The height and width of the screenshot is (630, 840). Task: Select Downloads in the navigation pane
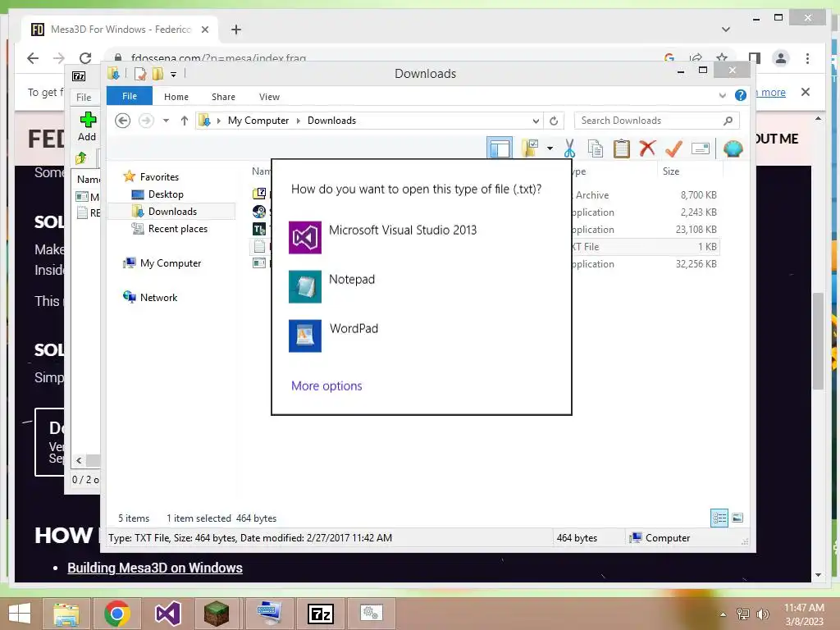click(172, 211)
